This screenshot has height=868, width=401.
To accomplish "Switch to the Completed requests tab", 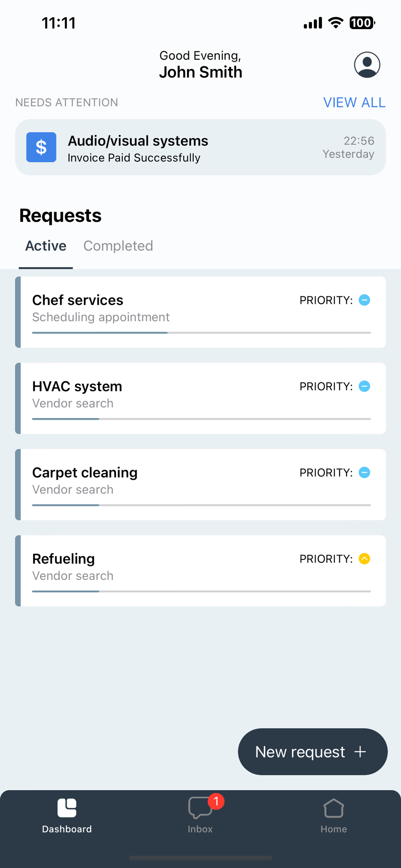I will (118, 246).
